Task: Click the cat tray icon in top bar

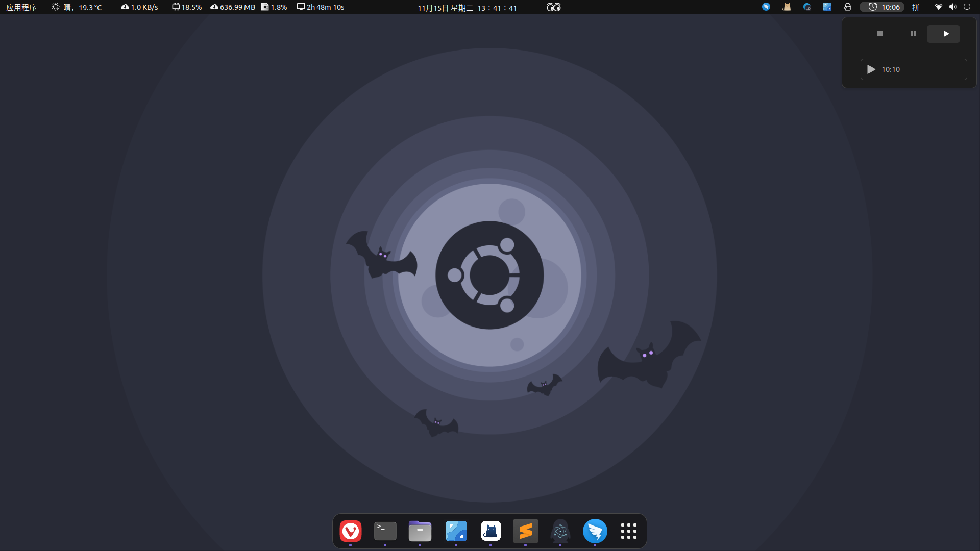Action: click(787, 7)
